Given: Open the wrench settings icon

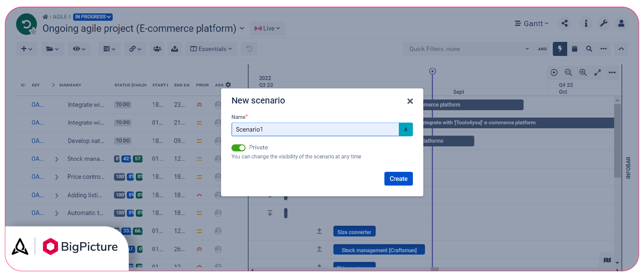Looking at the screenshot, I should click(604, 23).
